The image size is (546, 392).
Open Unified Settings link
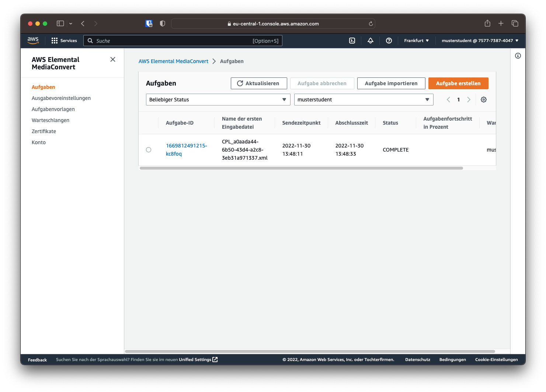tap(198, 360)
